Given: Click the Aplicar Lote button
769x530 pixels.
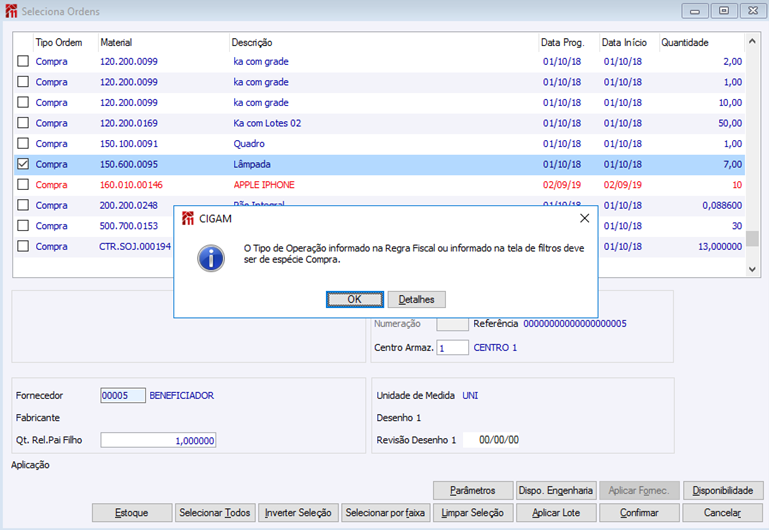Looking at the screenshot, I should tap(556, 513).
